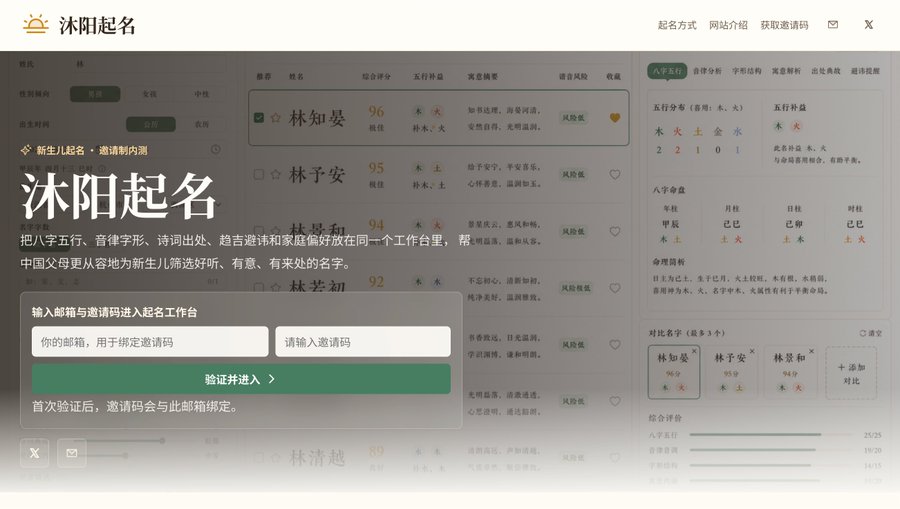Uncheck the checkbox for 林知晏
The height and width of the screenshot is (509, 900).
259,118
